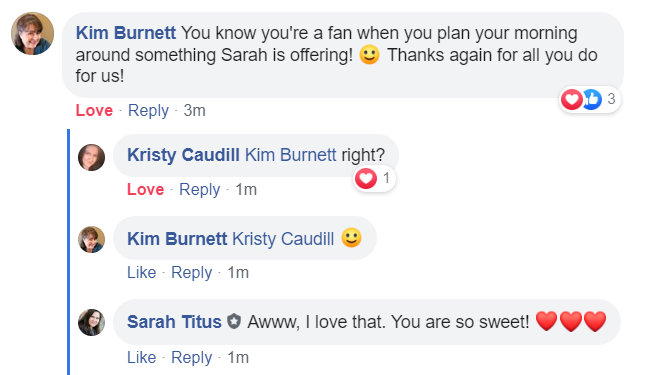Like Sarah Titus's comment
Viewport: 665px width, 375px height.
(x=142, y=357)
